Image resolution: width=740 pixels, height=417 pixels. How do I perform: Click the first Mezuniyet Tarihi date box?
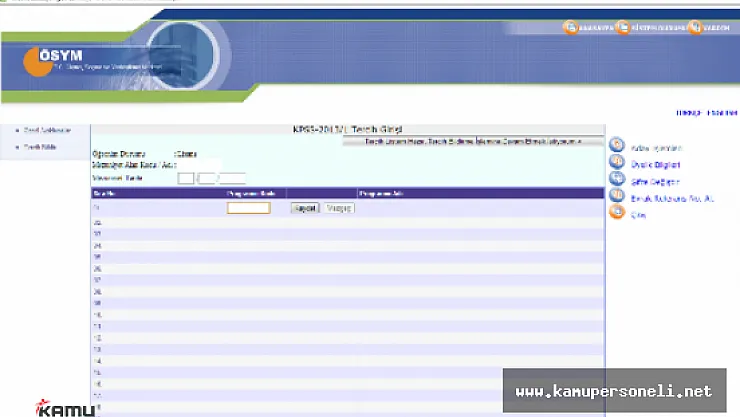(186, 178)
